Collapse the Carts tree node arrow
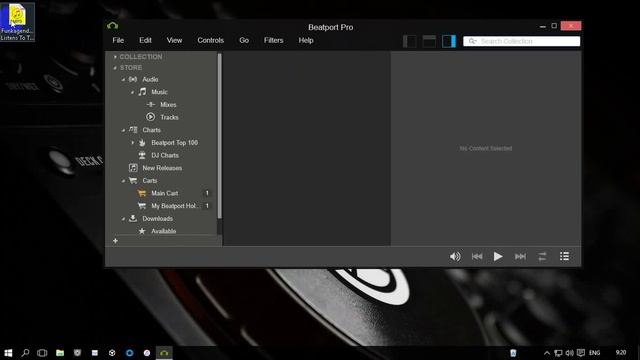Viewport: 640px width, 360px height. click(x=123, y=181)
